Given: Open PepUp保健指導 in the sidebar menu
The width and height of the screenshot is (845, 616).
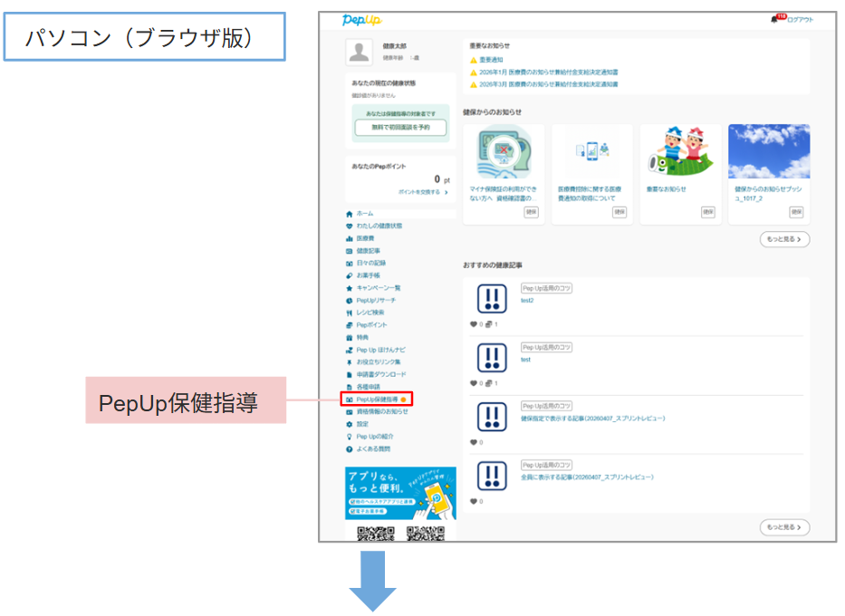Looking at the screenshot, I should (377, 399).
